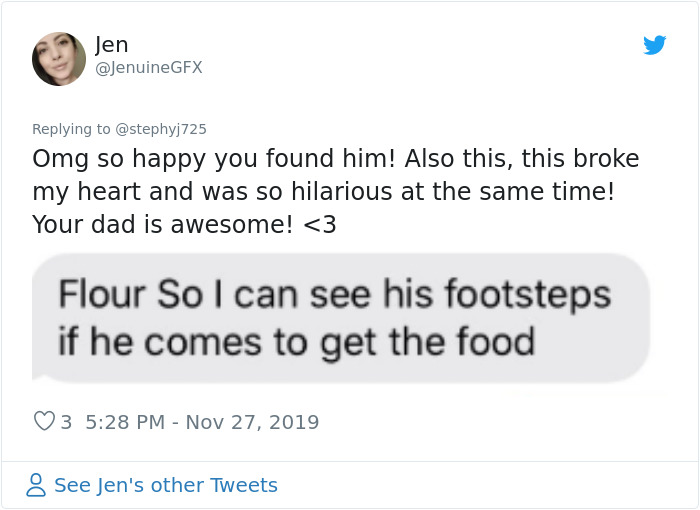The image size is (700, 510).
Task: Open the attached grey text message image
Action: [341, 318]
